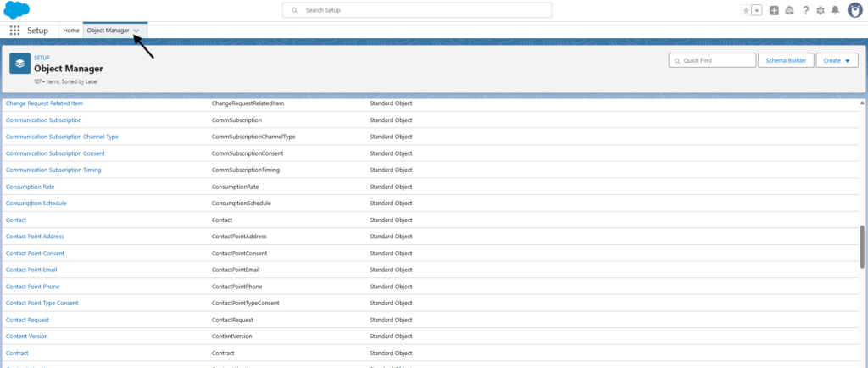Viewport: 868px width, 368px height.
Task: View notifications bell icon
Action: coord(835,10)
